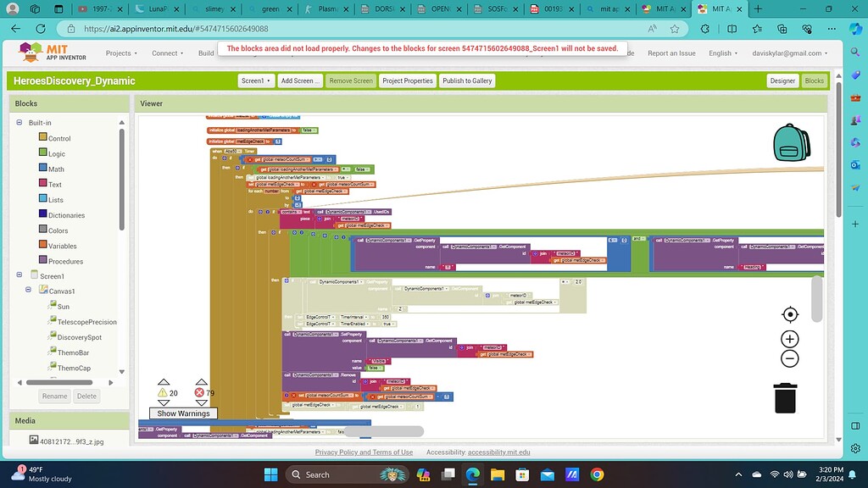868x488 pixels.
Task: Zoom in on blocks using the plus icon
Action: click(789, 337)
